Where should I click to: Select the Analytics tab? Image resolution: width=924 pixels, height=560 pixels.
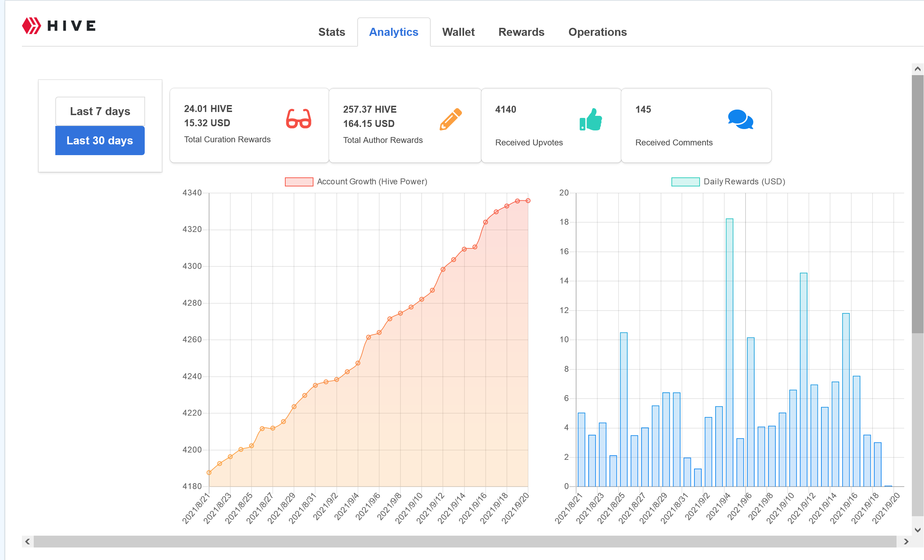point(394,32)
